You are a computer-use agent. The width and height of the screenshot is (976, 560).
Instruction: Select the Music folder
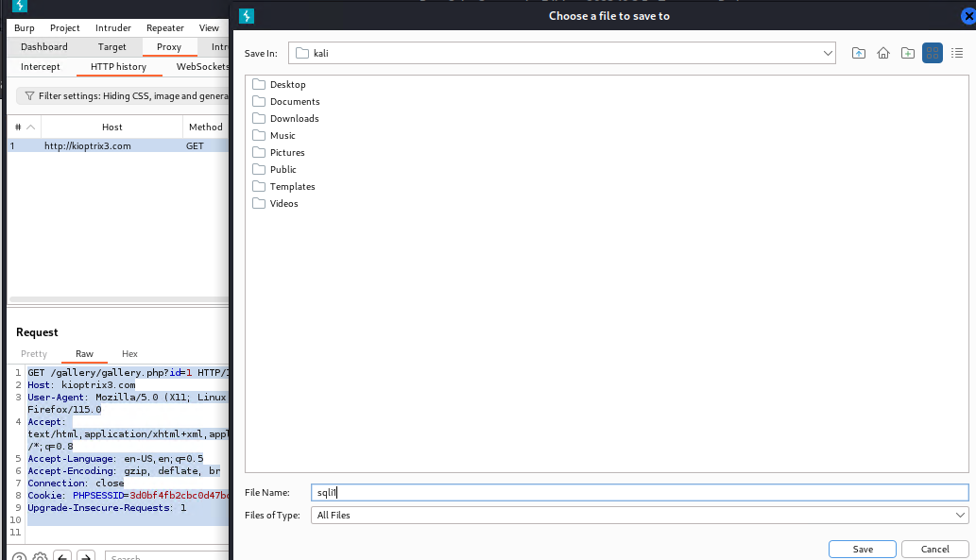274,136
